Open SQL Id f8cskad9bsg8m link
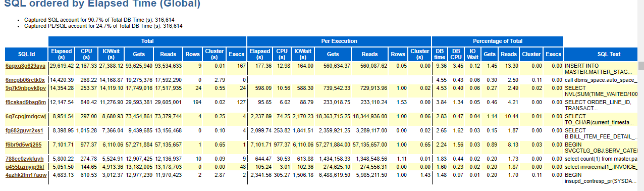Screen dimensions: 644x191 [25, 102]
